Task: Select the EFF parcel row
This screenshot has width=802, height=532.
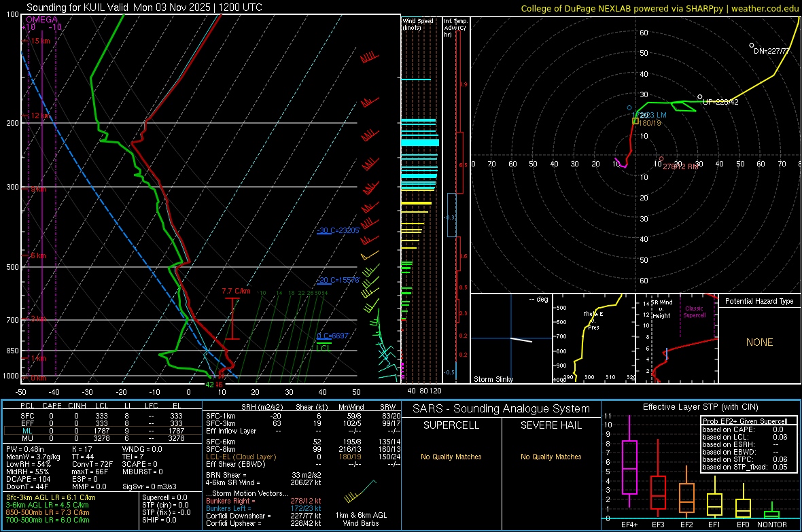Action: [x=102, y=423]
